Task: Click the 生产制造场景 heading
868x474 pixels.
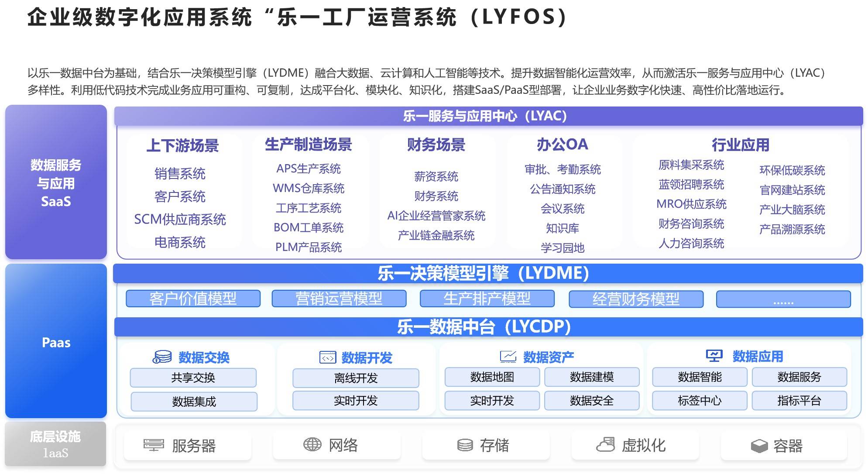Action: point(309,144)
